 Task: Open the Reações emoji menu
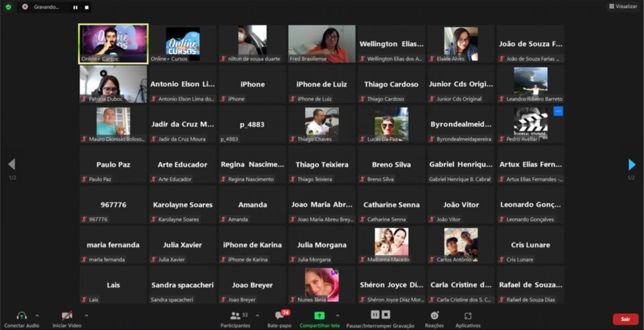click(434, 316)
